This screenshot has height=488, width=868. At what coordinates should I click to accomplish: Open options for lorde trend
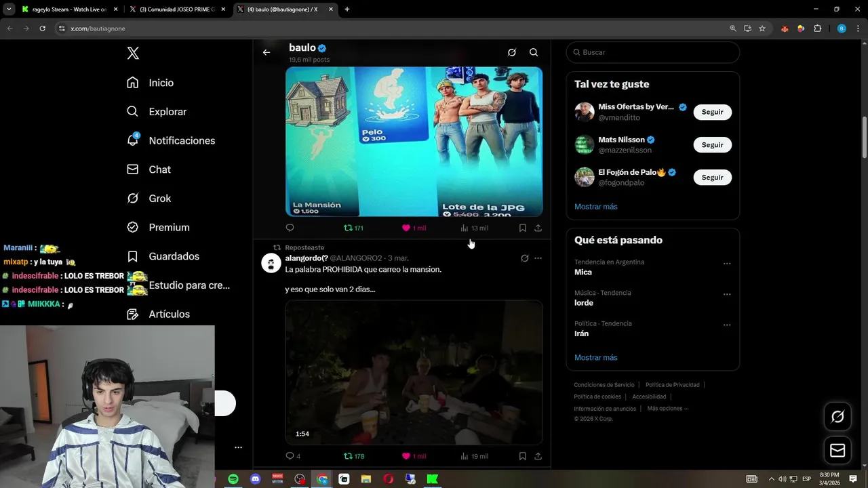[x=727, y=294]
